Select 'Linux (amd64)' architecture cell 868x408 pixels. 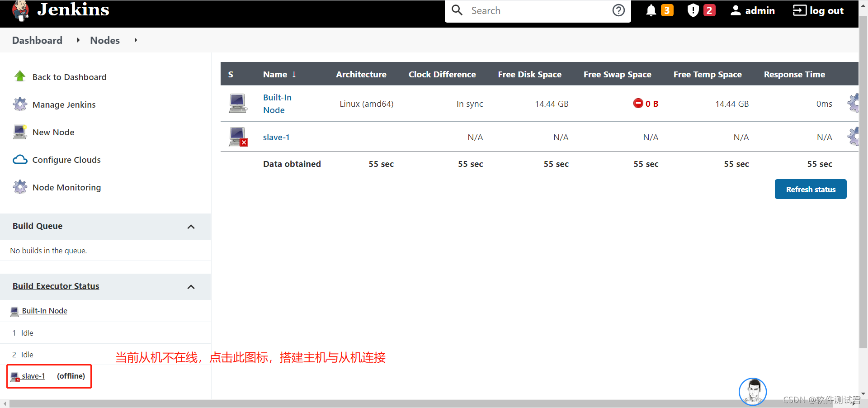coord(366,104)
